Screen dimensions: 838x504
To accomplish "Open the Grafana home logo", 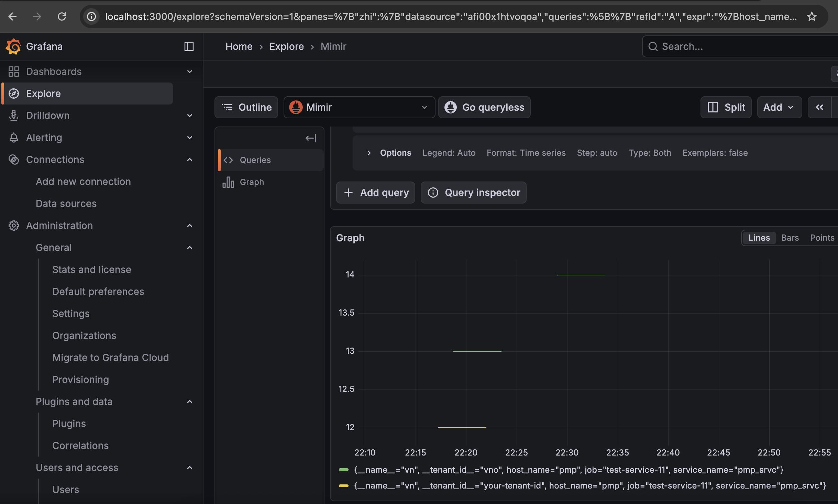I will coord(14,46).
